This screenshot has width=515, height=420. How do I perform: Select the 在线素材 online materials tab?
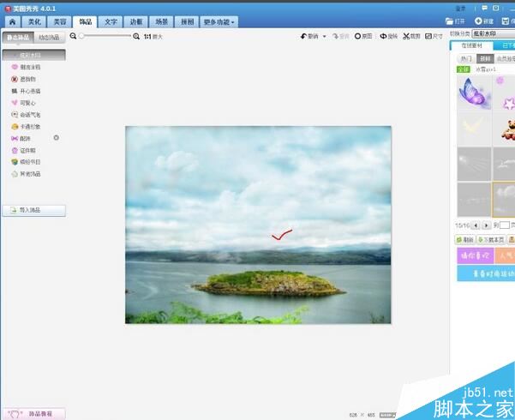point(471,45)
